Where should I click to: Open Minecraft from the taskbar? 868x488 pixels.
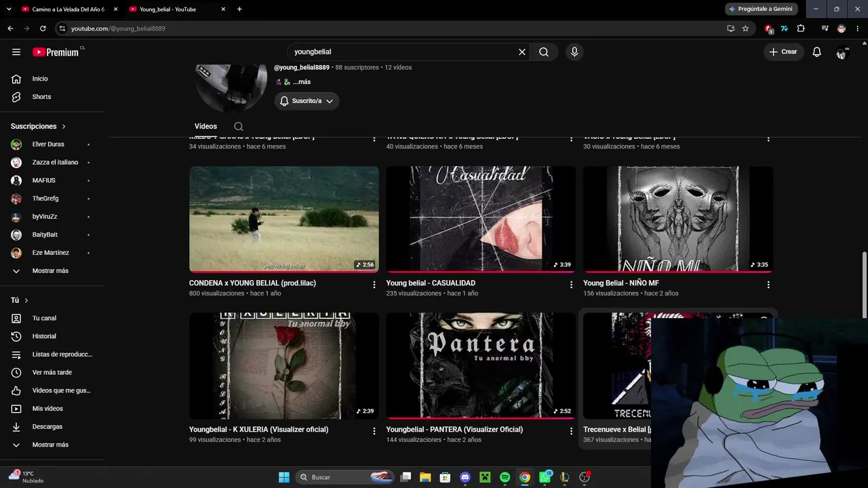click(485, 477)
